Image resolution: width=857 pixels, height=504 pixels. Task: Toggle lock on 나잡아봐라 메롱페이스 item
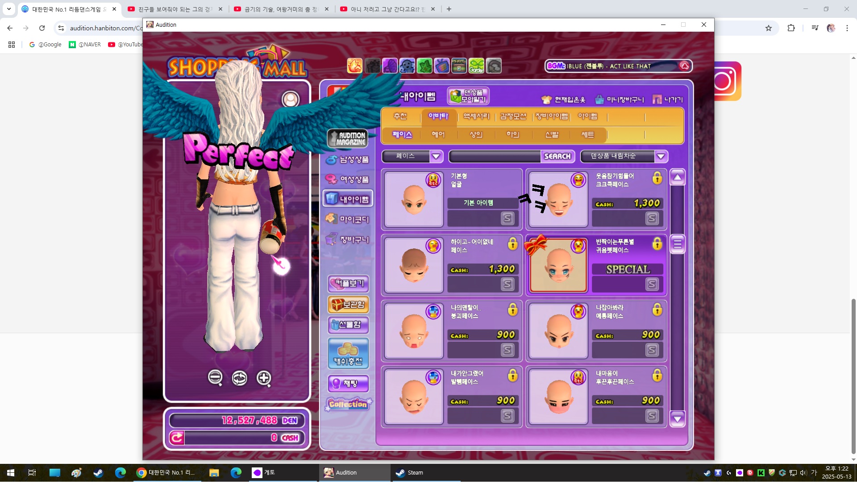tap(657, 310)
